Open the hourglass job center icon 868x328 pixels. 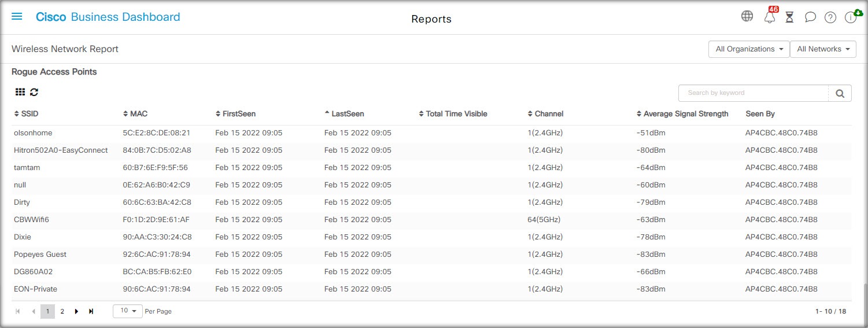pyautogui.click(x=789, y=17)
